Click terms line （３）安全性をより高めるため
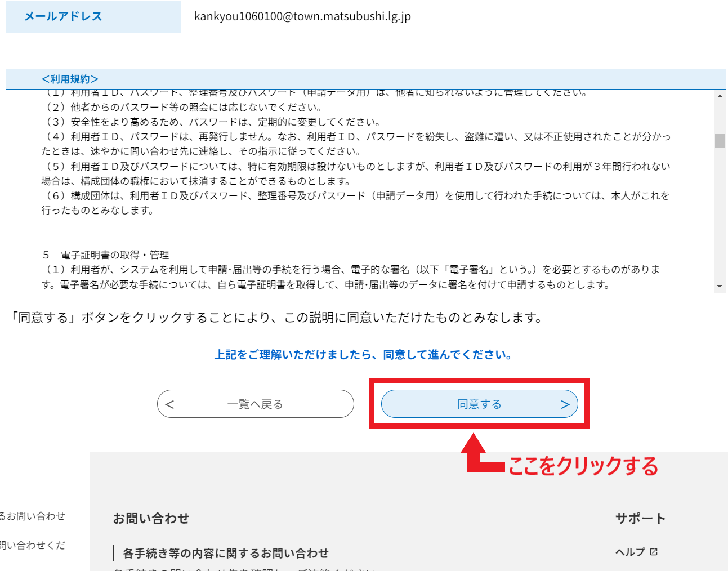728x571 pixels. [x=212, y=122]
